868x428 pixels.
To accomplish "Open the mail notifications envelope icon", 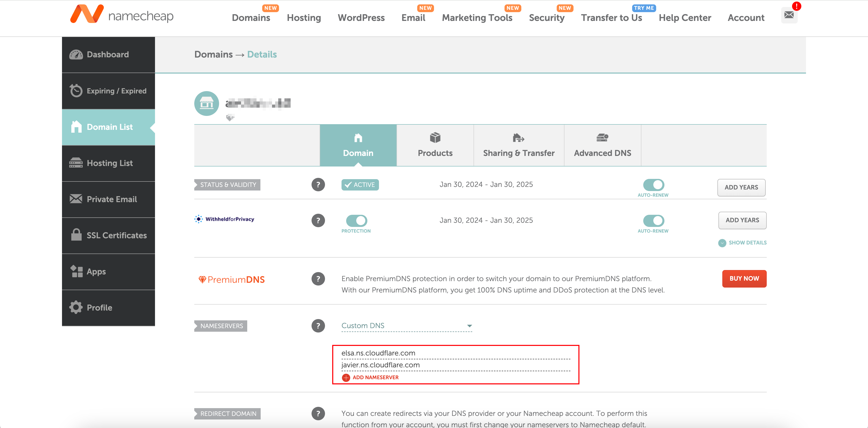I will (789, 15).
